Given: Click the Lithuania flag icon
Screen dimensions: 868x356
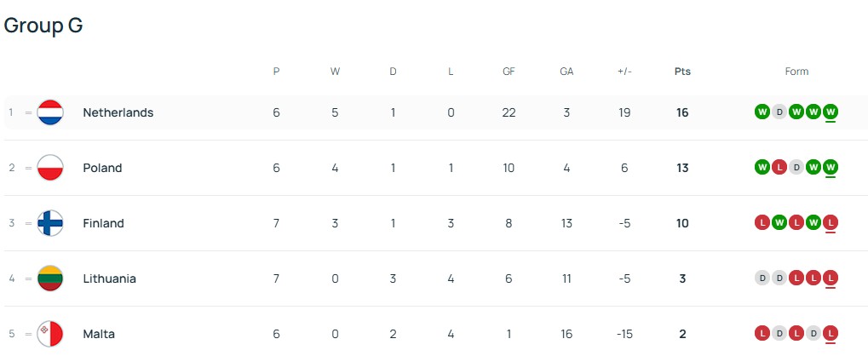Looking at the screenshot, I should [x=50, y=278].
